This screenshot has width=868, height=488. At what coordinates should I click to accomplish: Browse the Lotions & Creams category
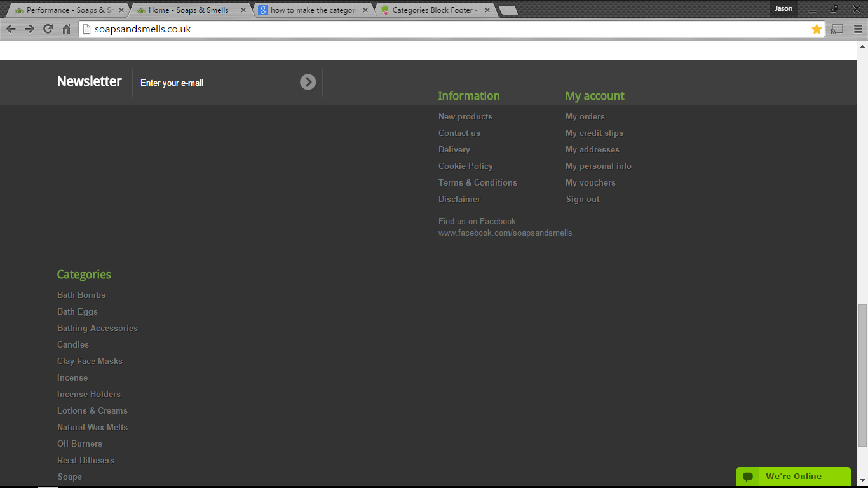tap(92, 410)
